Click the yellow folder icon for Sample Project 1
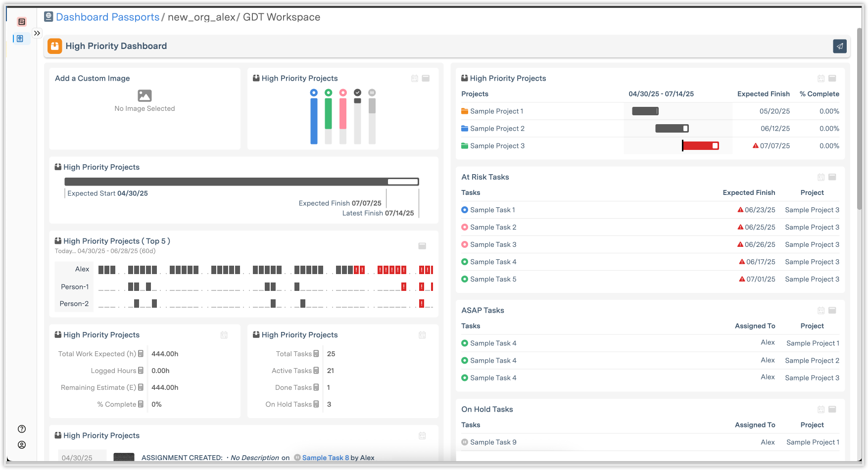This screenshot has height=470, width=868. tap(464, 111)
